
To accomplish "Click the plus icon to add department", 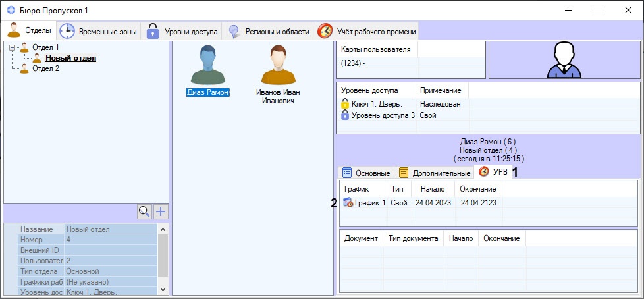I will click(160, 211).
